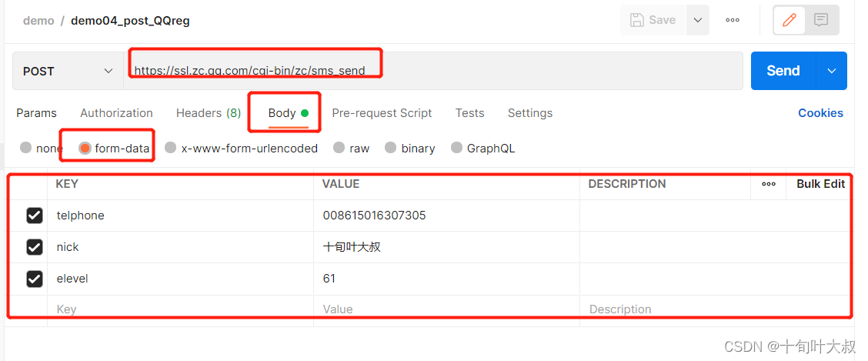Click the VALUE column header
This screenshot has width=868, height=361.
[341, 184]
